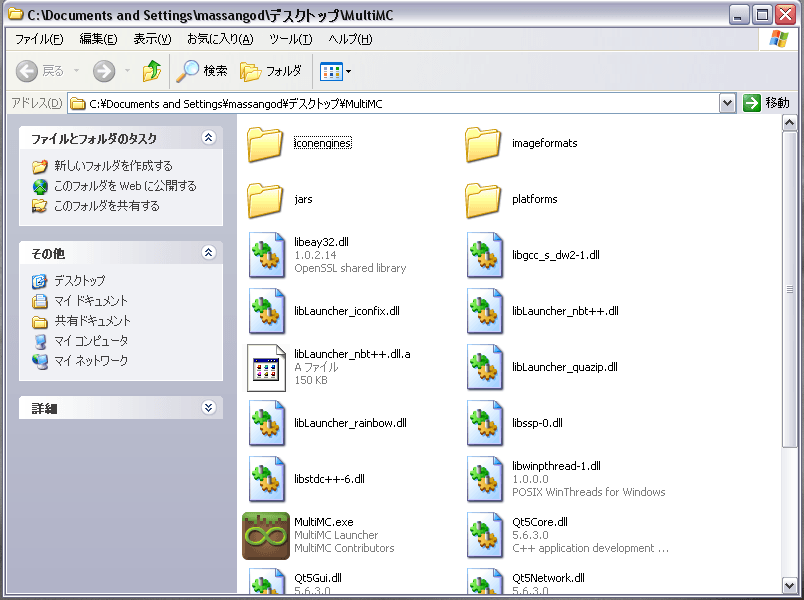Open the address bar dropdown
This screenshot has width=804, height=600.
[727, 103]
